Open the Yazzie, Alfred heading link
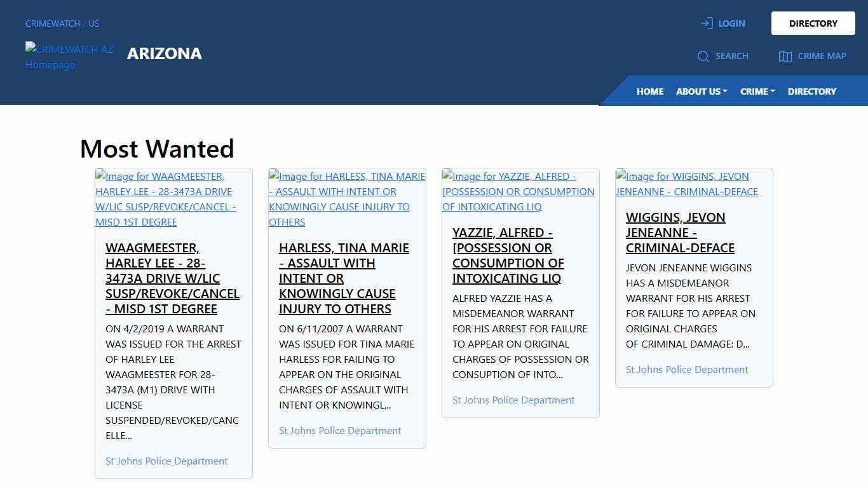Viewport: 868px width, 488px height. (508, 255)
